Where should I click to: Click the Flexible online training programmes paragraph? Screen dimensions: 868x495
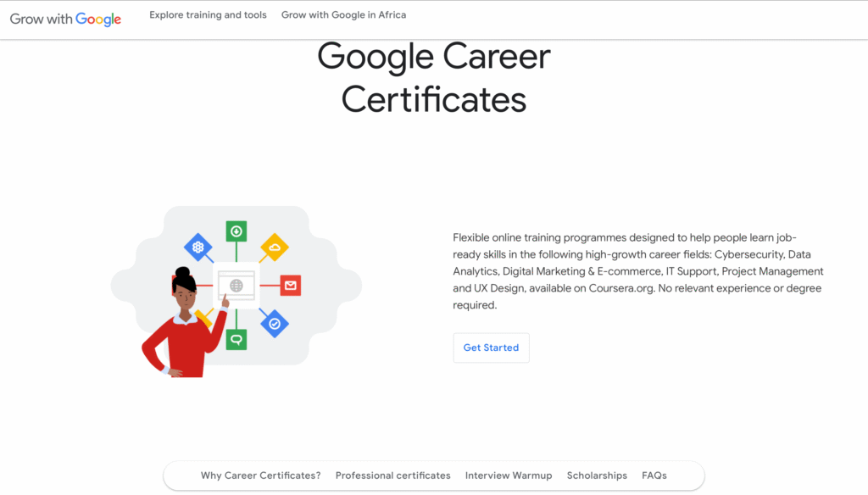coord(638,271)
